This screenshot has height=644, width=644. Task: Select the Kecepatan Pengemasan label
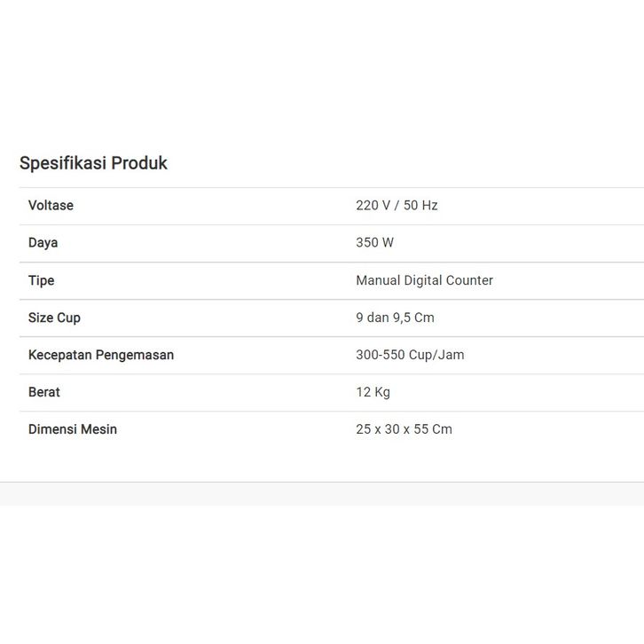pyautogui.click(x=101, y=355)
